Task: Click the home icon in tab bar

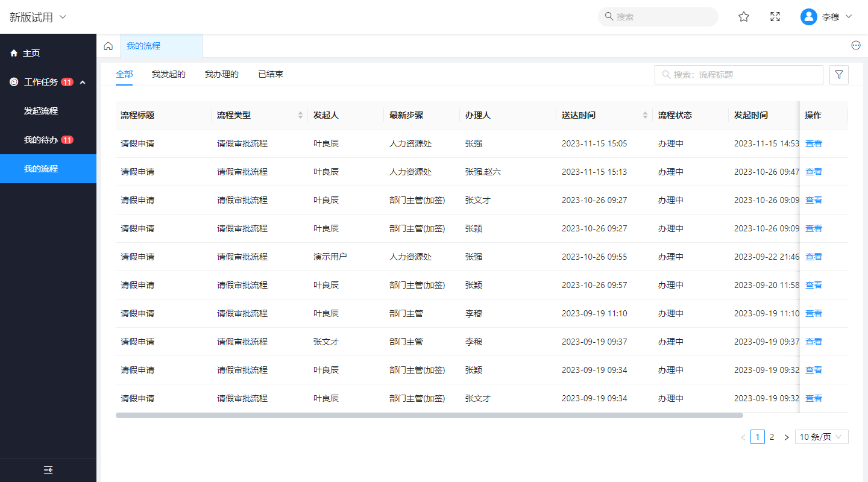Action: coord(108,46)
